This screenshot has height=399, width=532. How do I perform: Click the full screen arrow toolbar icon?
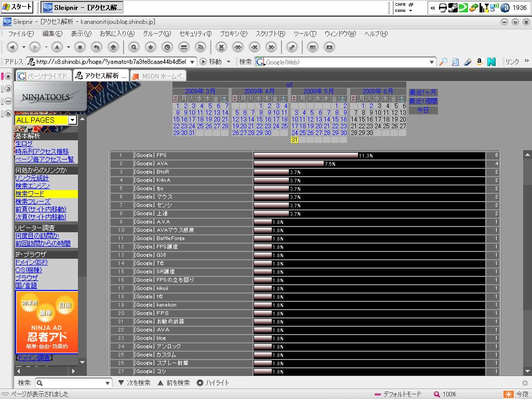(x=292, y=47)
